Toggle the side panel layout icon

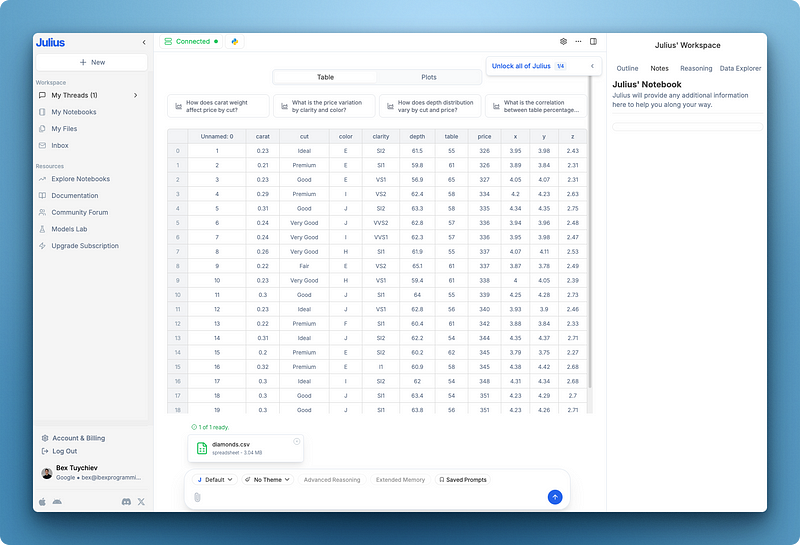coord(593,41)
